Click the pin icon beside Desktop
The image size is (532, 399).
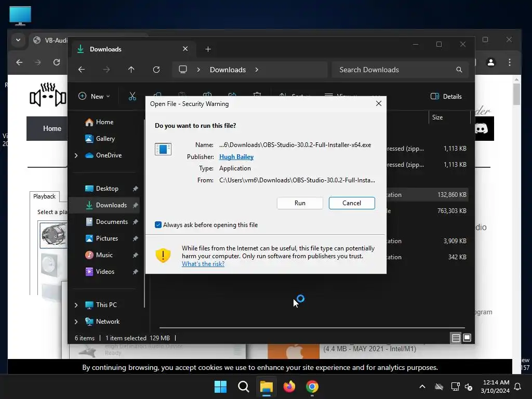(136, 189)
